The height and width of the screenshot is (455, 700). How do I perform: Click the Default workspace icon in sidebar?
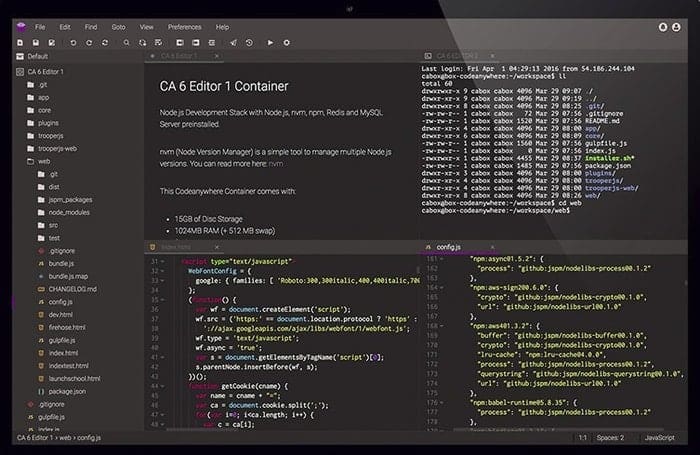[x=20, y=56]
